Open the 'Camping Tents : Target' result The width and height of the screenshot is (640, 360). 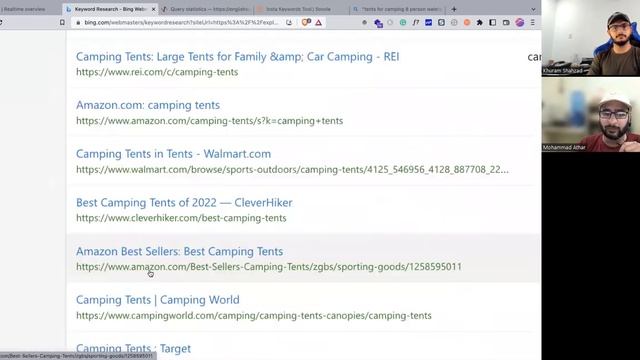[x=133, y=349]
